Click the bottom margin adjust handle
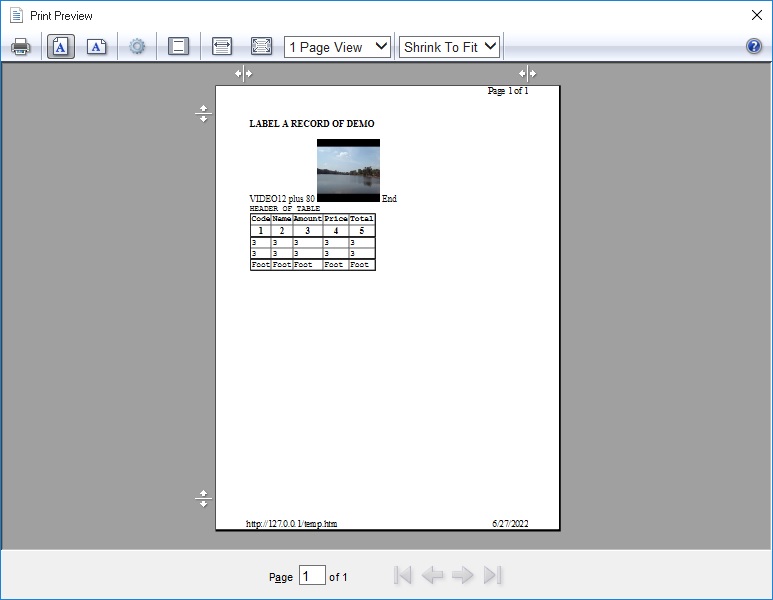773x600 pixels. tap(203, 498)
